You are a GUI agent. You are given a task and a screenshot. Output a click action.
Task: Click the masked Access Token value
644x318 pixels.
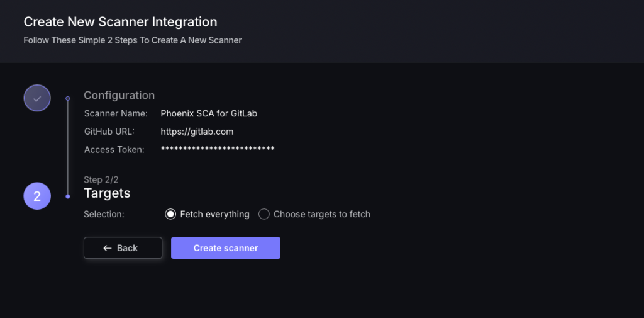[218, 149]
